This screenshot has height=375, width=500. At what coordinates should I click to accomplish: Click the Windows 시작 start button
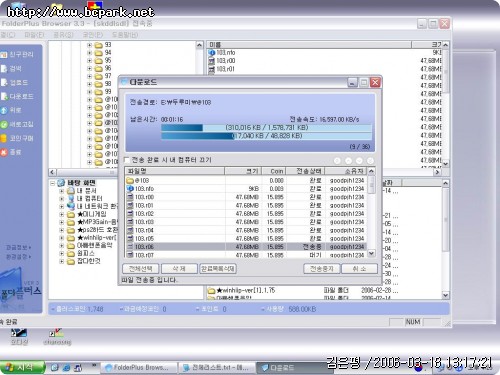(x=22, y=367)
